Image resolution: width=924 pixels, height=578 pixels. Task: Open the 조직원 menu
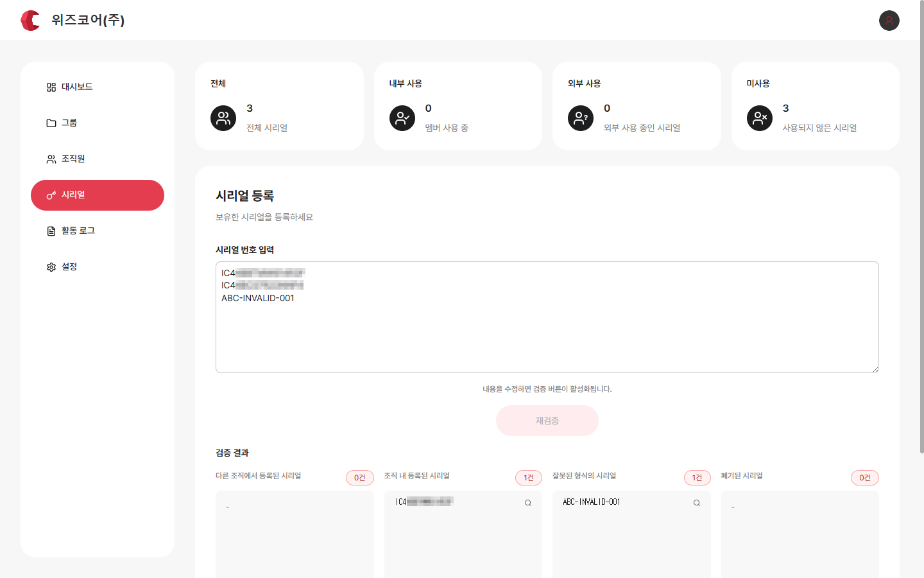pos(98,159)
